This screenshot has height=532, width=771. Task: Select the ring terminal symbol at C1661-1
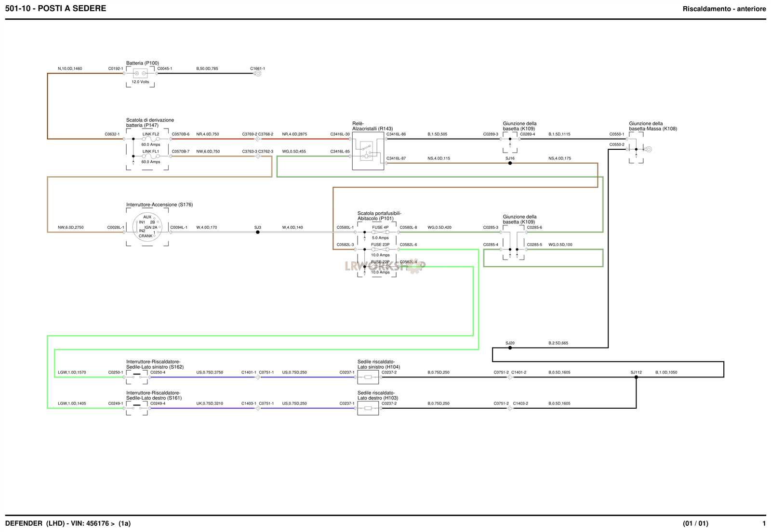tap(258, 74)
